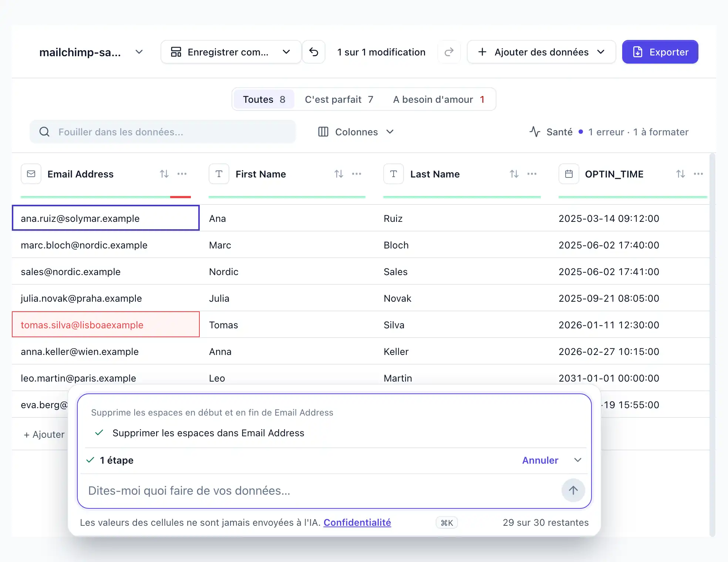The width and height of the screenshot is (728, 562).
Task: Open the Colonnes dropdown
Action: click(356, 132)
